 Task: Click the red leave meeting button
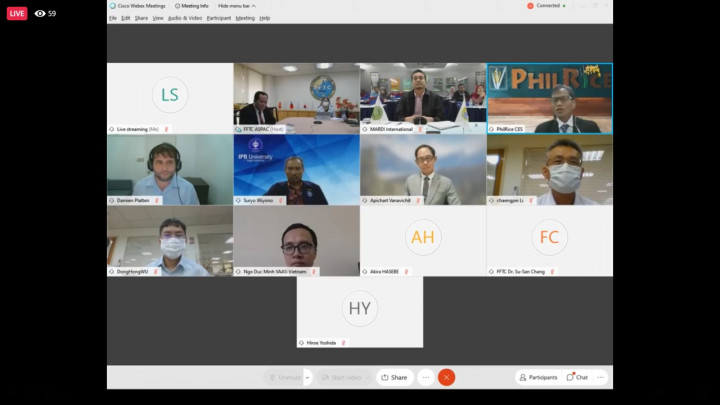tap(446, 377)
